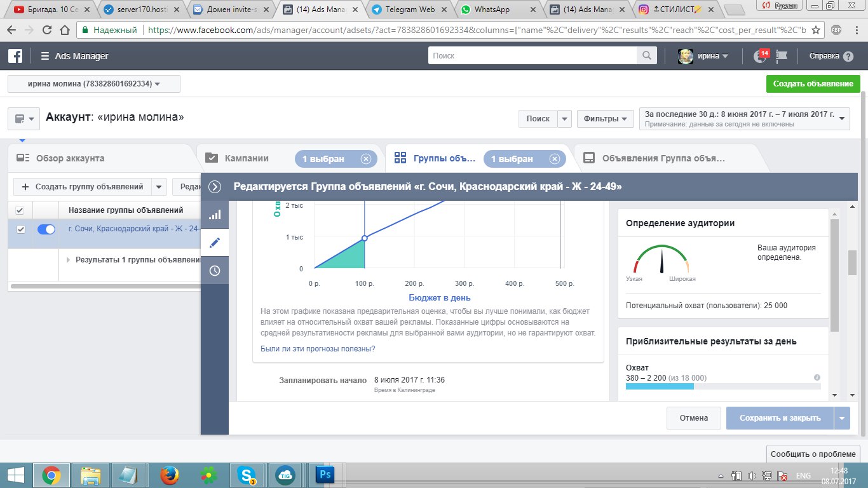Click the Сохранить и закрыть button
This screenshot has width=868, height=488.
tap(780, 418)
